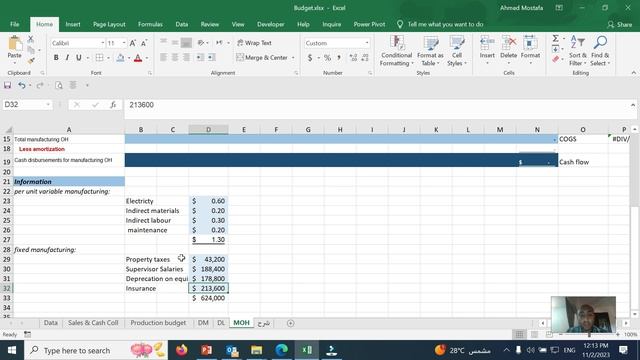The width and height of the screenshot is (640, 360).
Task: Click Insert cells button
Action: click(x=487, y=50)
